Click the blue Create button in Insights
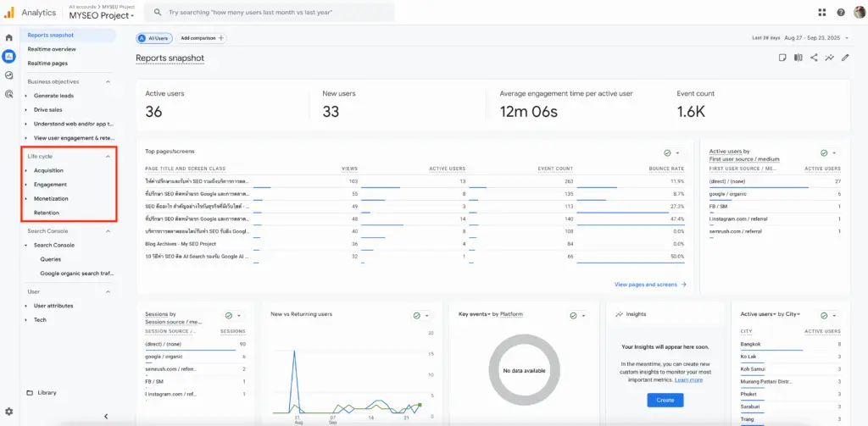Image resolution: width=868 pixels, height=426 pixels. (x=665, y=400)
